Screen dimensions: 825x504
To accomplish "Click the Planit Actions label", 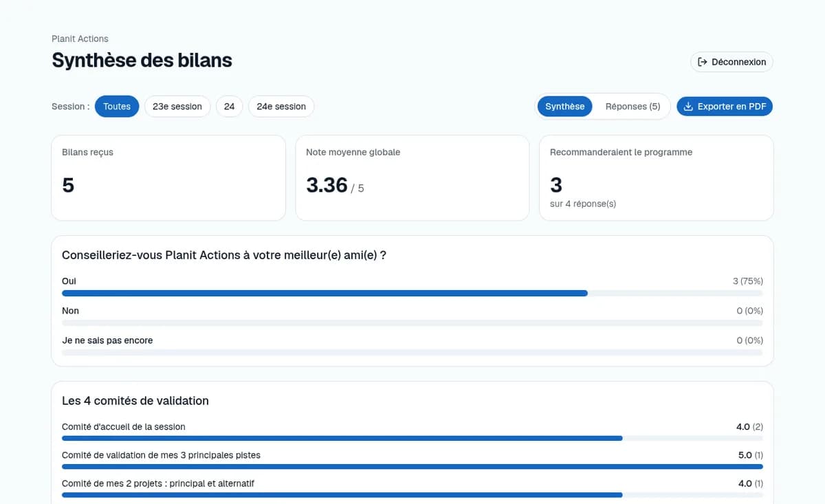I will (x=80, y=39).
